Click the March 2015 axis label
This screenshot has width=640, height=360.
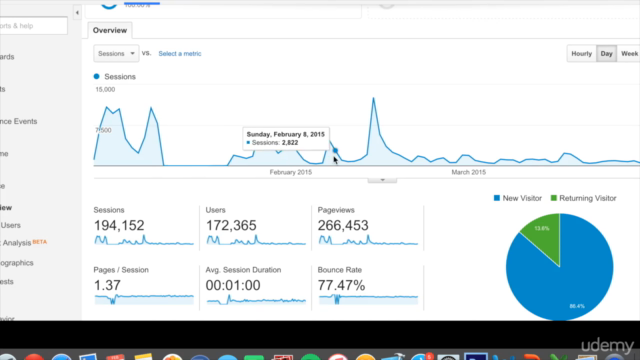(469, 172)
